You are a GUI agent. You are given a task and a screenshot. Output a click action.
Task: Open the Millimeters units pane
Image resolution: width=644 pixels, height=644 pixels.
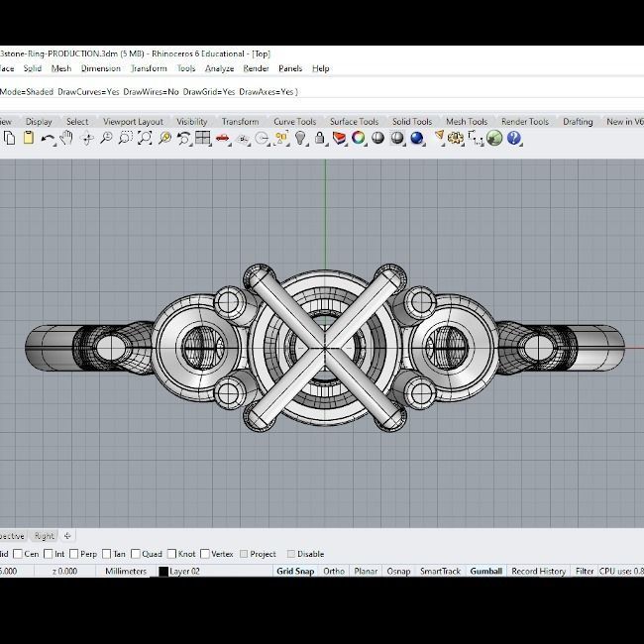coord(126,572)
